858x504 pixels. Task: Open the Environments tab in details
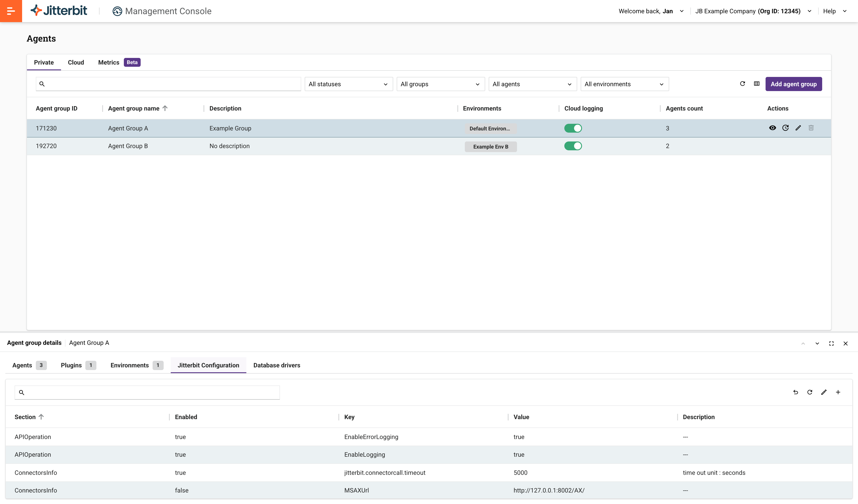[x=137, y=365]
